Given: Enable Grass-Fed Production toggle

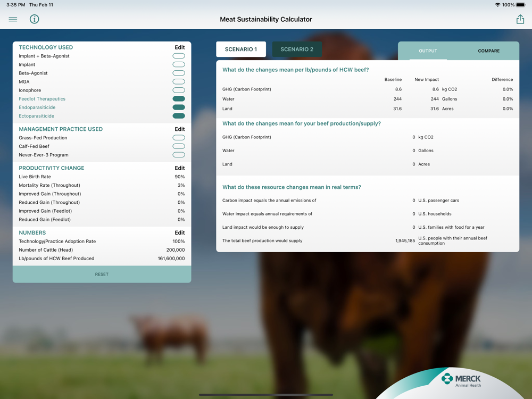Looking at the screenshot, I should tap(179, 138).
